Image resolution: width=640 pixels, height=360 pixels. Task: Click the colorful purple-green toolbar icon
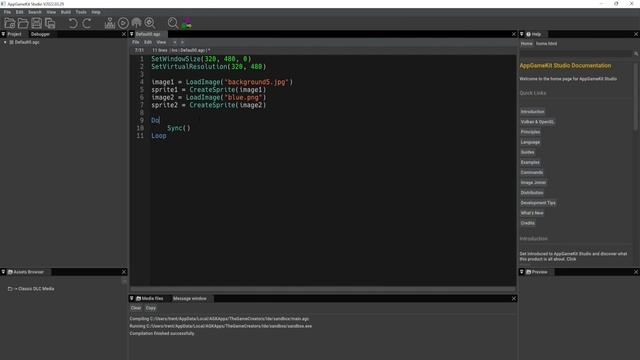(187, 23)
